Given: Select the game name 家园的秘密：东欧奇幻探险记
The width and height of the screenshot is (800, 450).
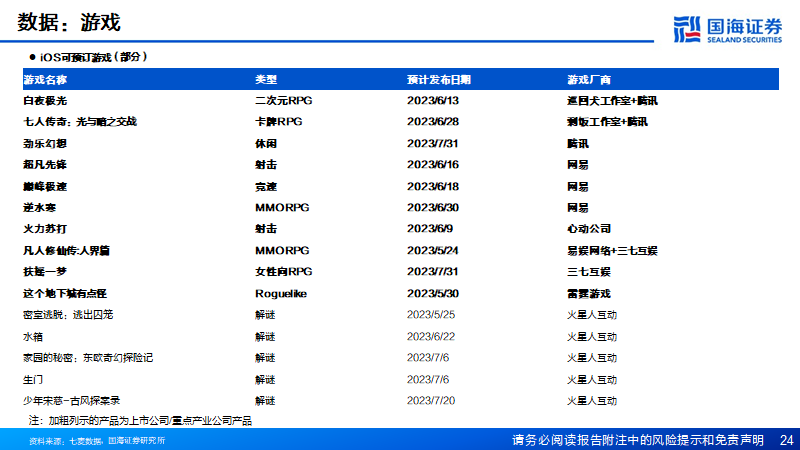Looking at the screenshot, I should 88,358.
